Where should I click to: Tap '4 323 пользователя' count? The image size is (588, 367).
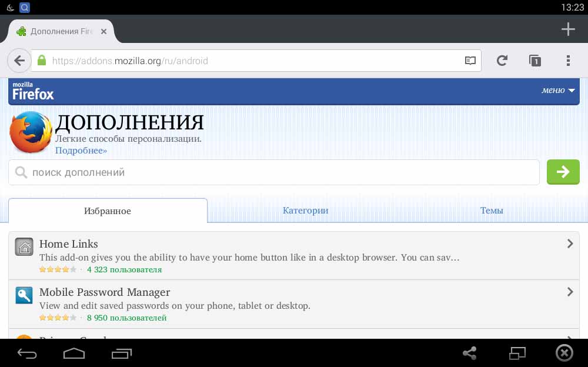(125, 269)
